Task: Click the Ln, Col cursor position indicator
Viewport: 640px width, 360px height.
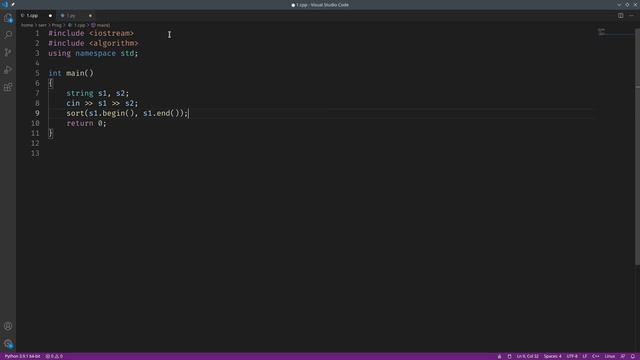Action: [528, 356]
